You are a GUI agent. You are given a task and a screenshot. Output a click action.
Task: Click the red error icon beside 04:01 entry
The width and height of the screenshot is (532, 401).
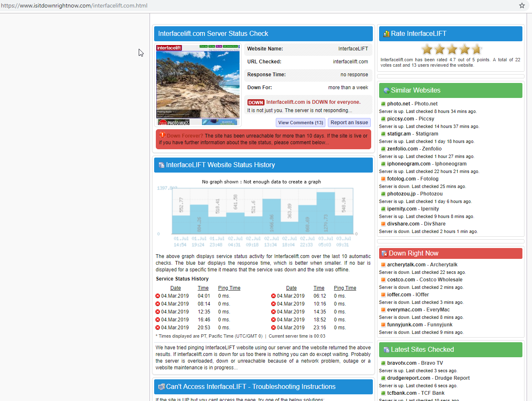158,296
